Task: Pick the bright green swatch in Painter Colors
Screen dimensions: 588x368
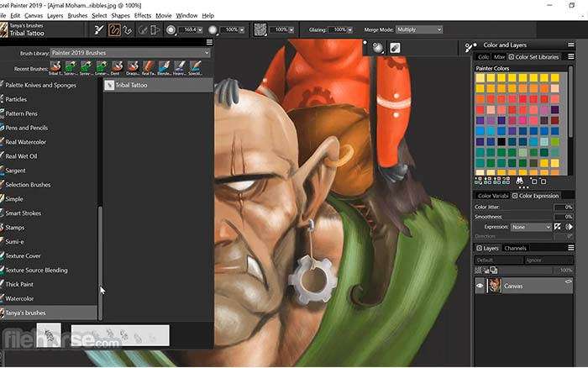Action: [555, 142]
